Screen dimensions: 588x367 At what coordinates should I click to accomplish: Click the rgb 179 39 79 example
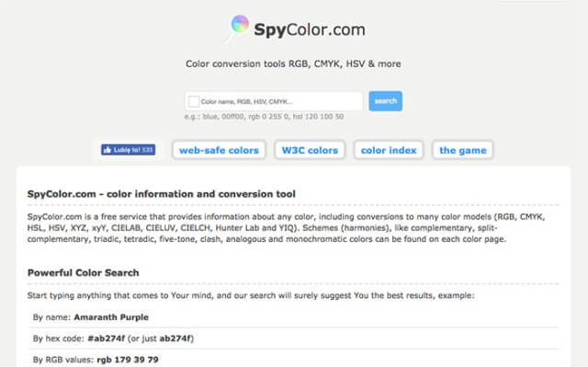click(x=128, y=360)
